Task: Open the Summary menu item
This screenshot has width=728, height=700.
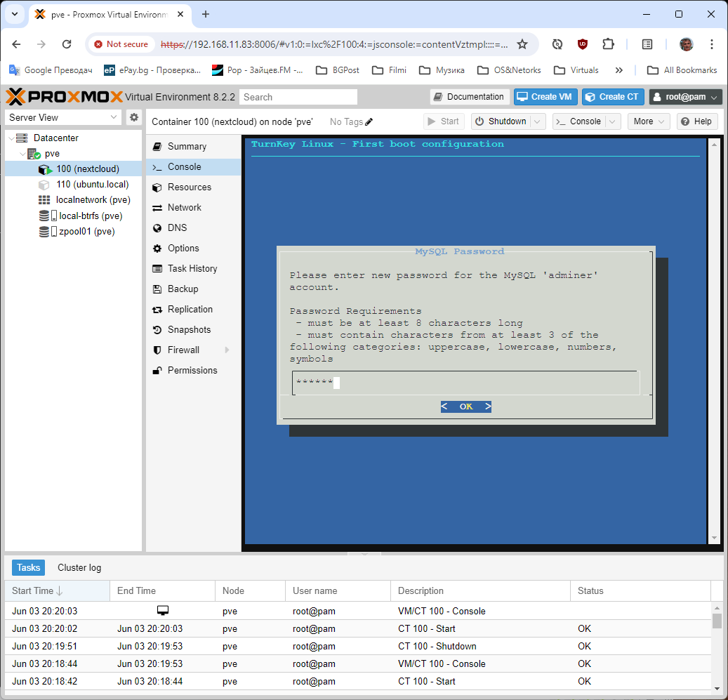Action: pos(194,146)
